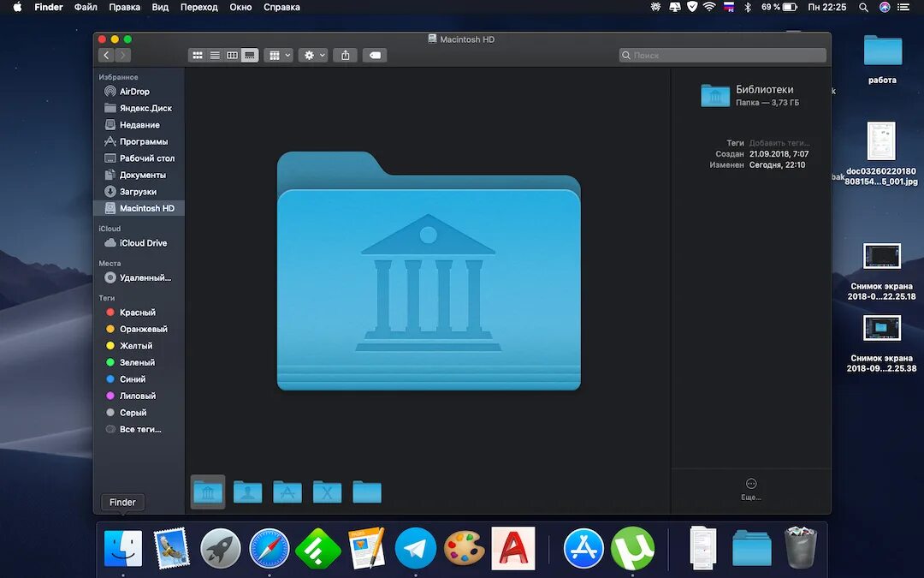Open the Trash in the Dock

click(x=801, y=548)
